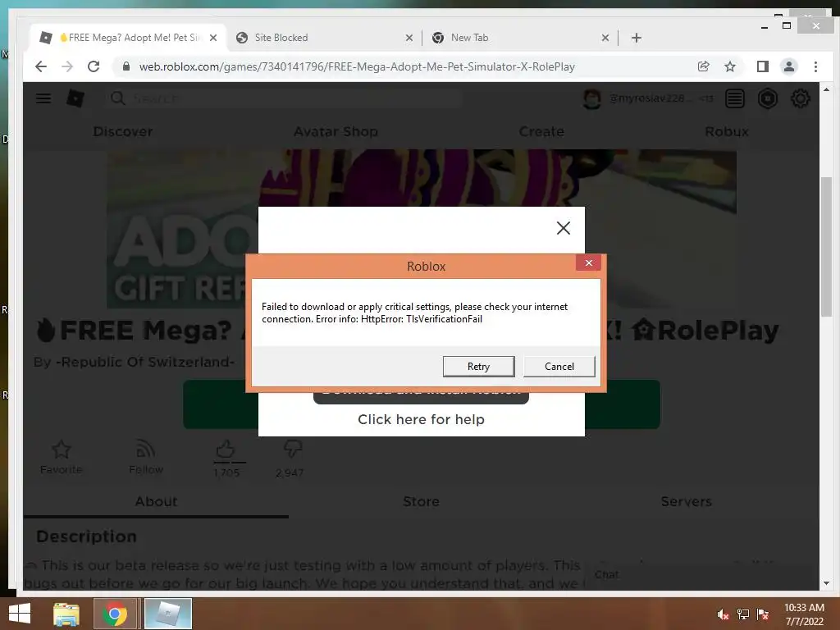Click Retry in the Roblox error dialog

pyautogui.click(x=478, y=367)
